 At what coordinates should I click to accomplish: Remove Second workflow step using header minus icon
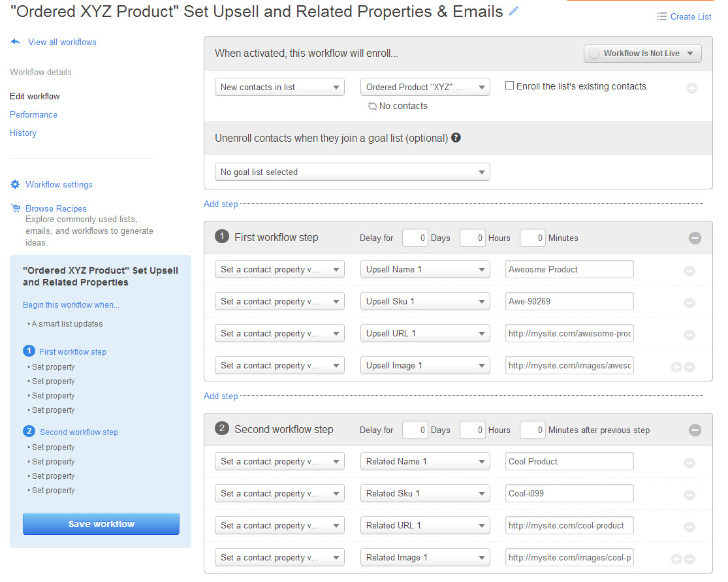point(695,430)
